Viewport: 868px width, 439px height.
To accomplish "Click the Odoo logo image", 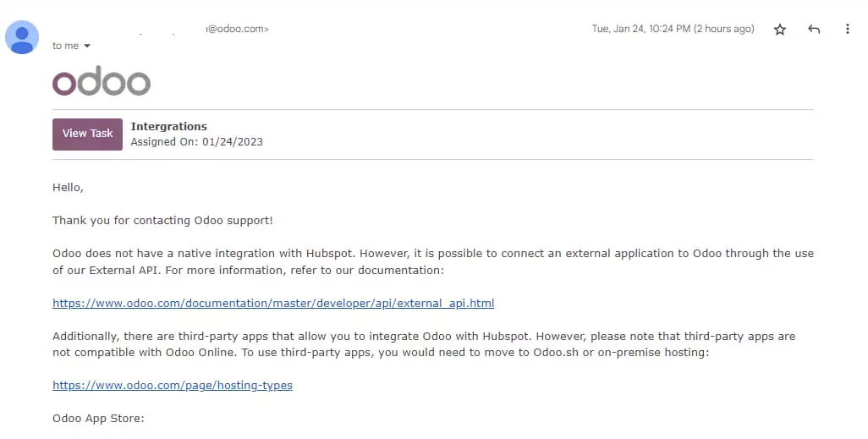I will coord(102,81).
